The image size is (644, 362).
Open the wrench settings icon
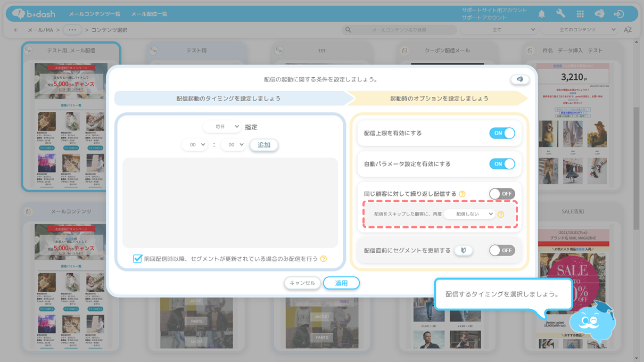(x=561, y=14)
